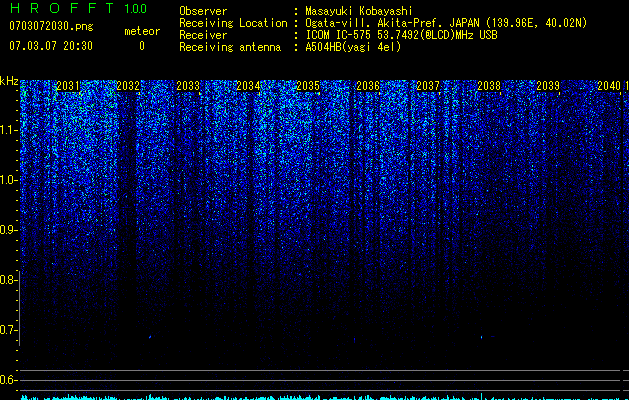Click the 0.6 frequency axis label
629x400 pixels.
click(x=8, y=380)
